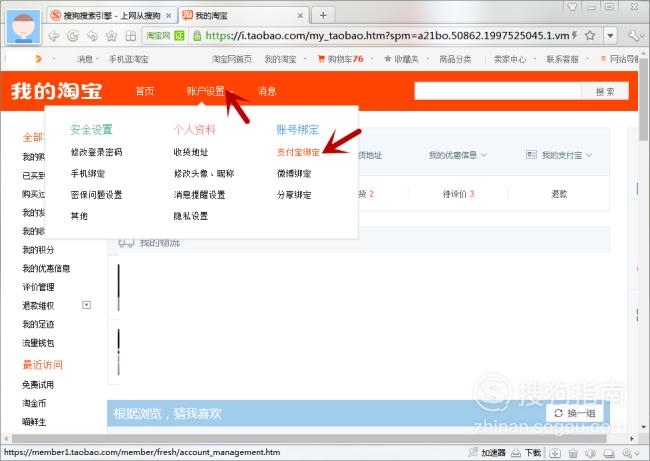This screenshot has height=461, width=650.
Task: Click 微博绑定 link
Action: pos(294,173)
